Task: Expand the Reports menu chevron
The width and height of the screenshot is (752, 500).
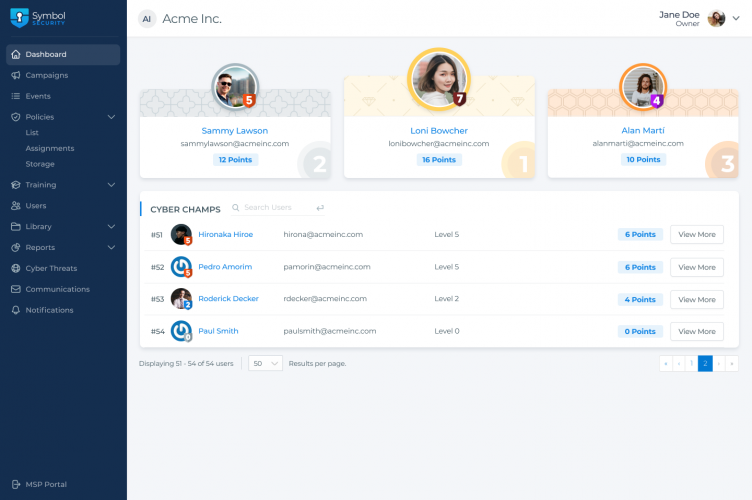Action: 111,247
